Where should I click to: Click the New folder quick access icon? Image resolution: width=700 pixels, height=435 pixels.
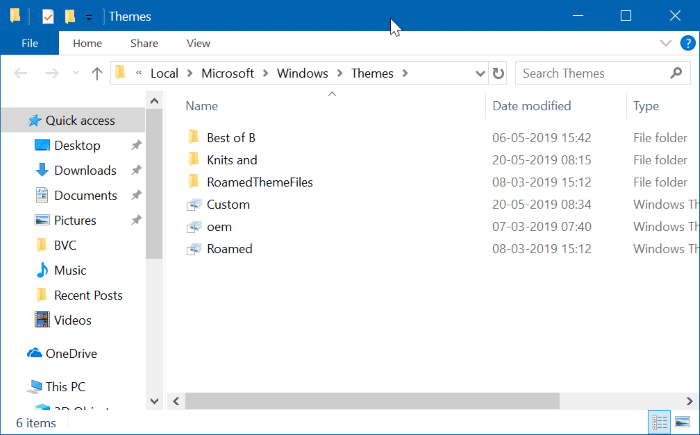pos(70,17)
